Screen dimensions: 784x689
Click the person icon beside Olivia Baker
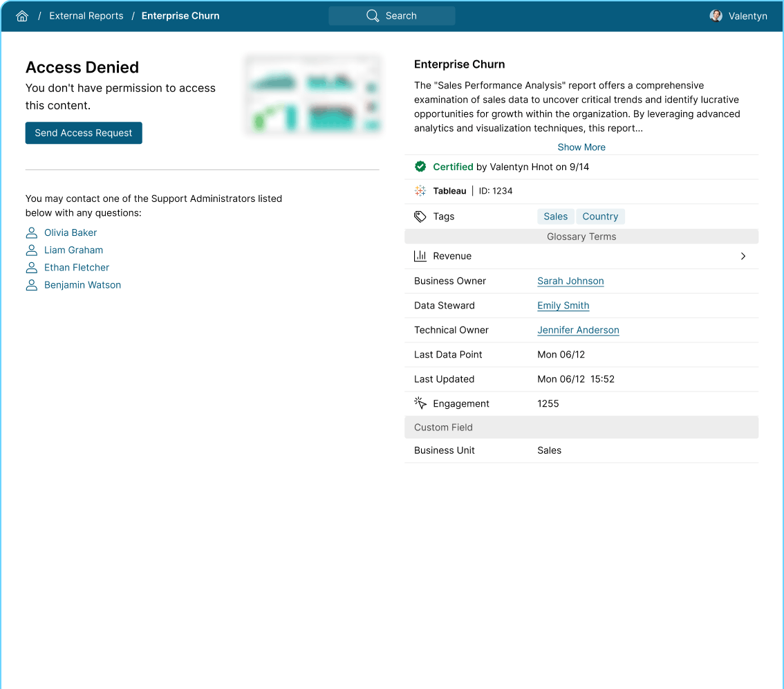(x=31, y=232)
